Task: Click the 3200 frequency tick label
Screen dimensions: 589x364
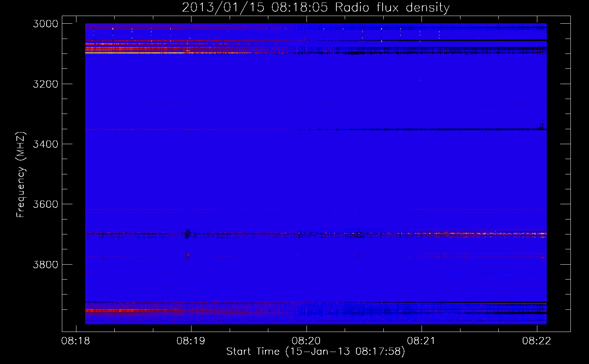Action: [x=46, y=84]
